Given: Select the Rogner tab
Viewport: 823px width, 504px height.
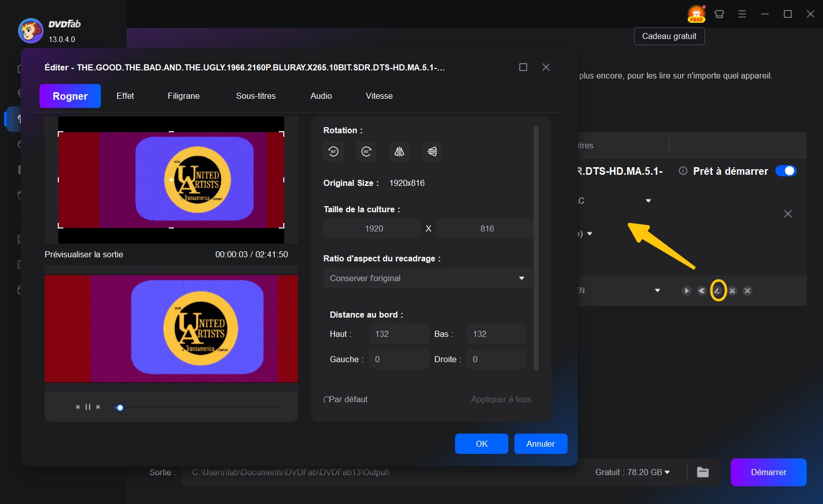Looking at the screenshot, I should [70, 96].
